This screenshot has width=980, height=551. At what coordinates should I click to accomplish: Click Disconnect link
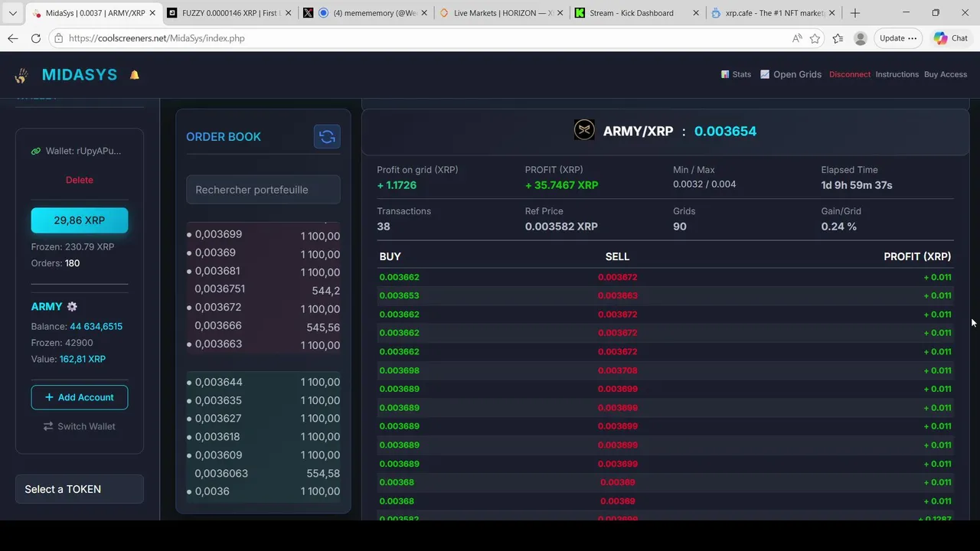850,74
